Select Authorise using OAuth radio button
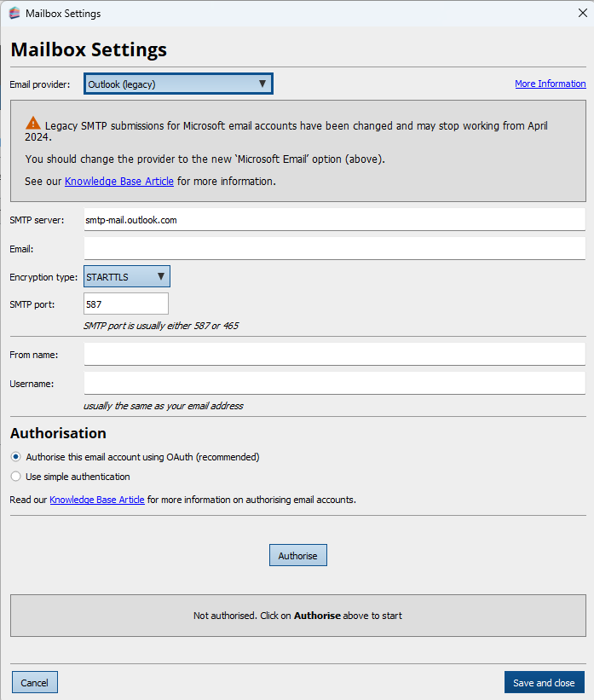 [x=15, y=457]
